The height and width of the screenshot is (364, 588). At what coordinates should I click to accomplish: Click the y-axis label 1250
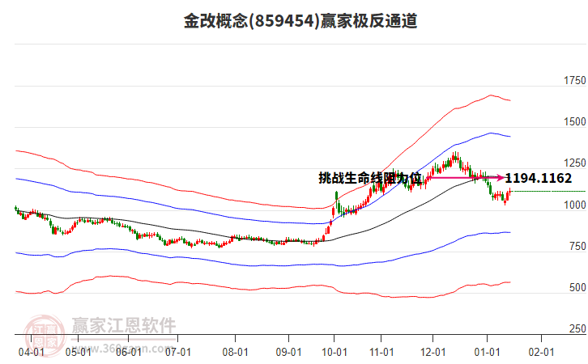coord(574,163)
